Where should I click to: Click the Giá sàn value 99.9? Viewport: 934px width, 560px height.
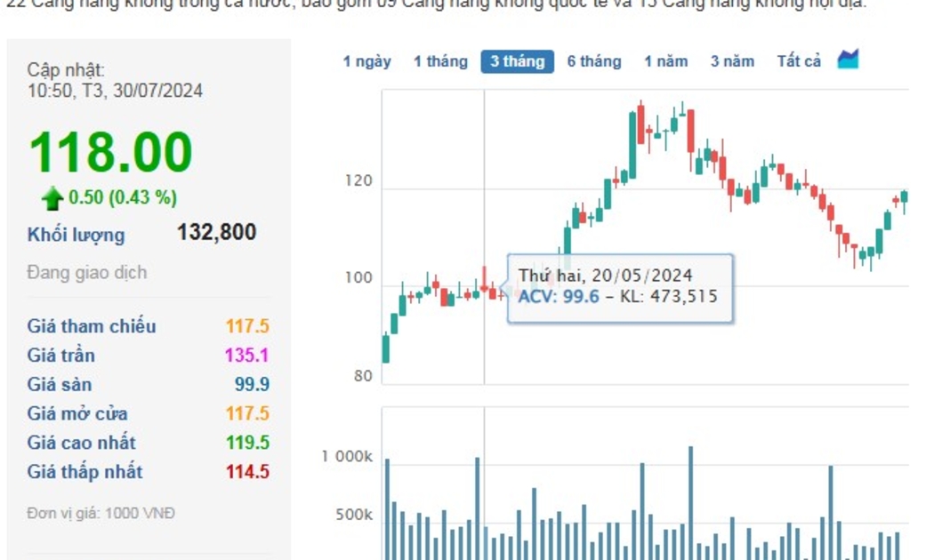pos(252,385)
